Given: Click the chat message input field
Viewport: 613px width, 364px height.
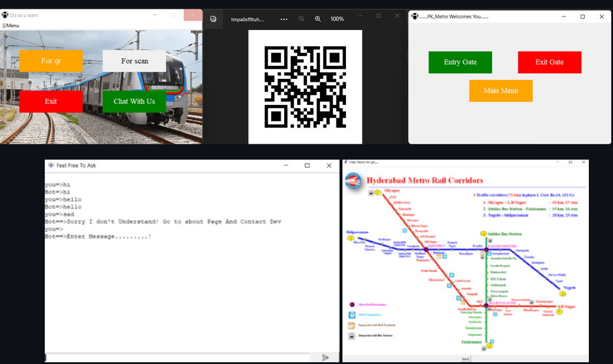Looking at the screenshot, I should (x=177, y=356).
